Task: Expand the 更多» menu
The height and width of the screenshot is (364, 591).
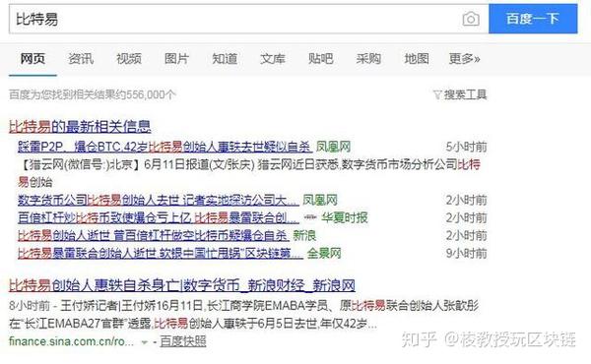Action: tap(464, 59)
